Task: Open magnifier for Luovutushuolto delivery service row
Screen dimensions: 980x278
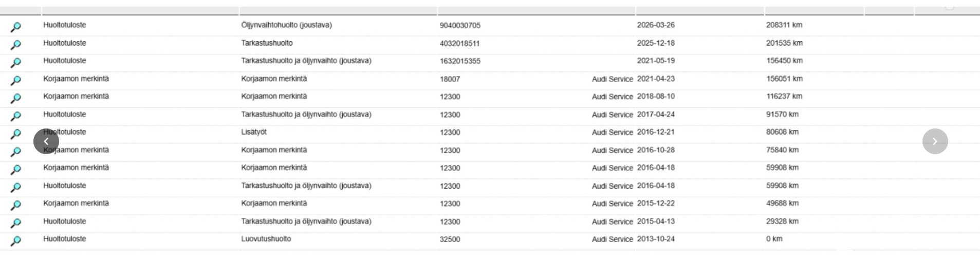Action: point(16,241)
